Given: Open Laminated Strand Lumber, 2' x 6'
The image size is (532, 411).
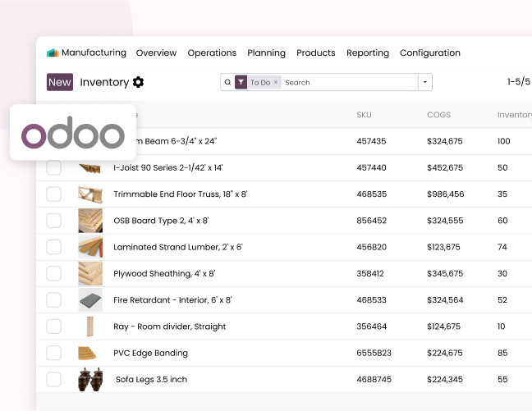Looking at the screenshot, I should 178,247.
